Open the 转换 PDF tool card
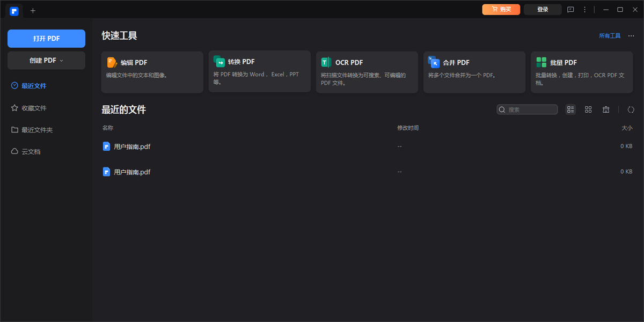This screenshot has width=644, height=322. [259, 71]
